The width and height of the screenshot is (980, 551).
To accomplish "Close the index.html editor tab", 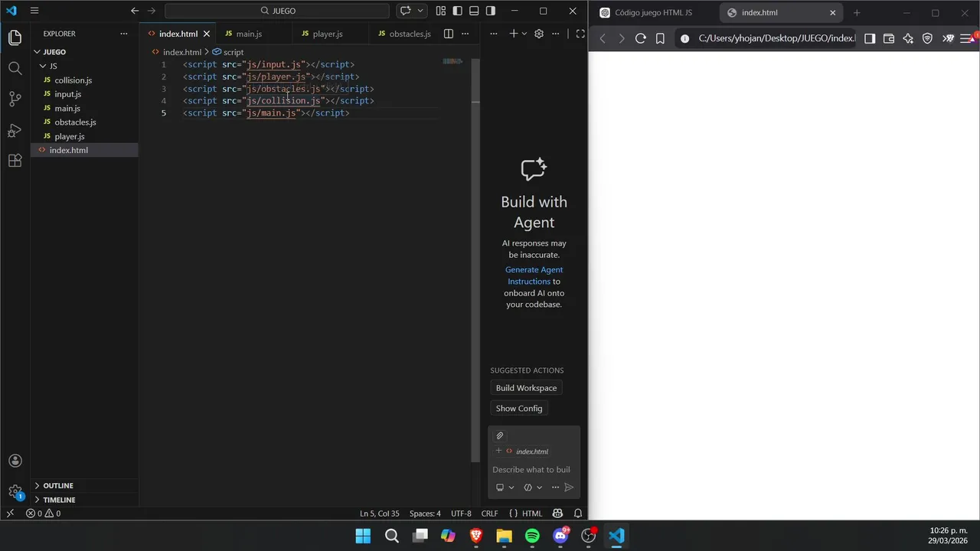I will [x=207, y=34].
